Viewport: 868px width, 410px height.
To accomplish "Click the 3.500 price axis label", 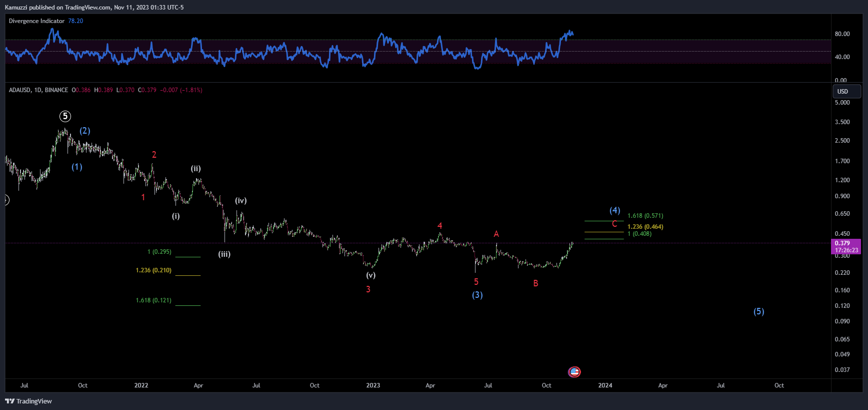I will [x=842, y=122].
